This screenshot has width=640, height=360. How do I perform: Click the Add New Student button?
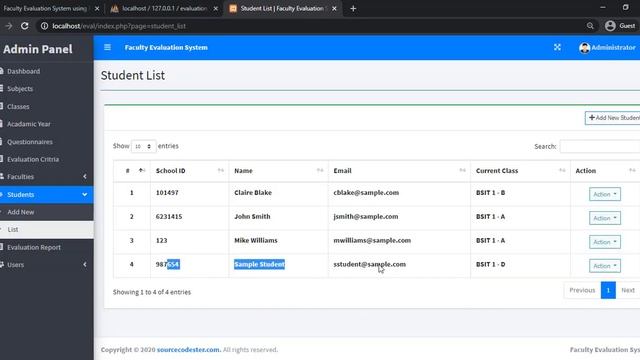pyautogui.click(x=612, y=118)
